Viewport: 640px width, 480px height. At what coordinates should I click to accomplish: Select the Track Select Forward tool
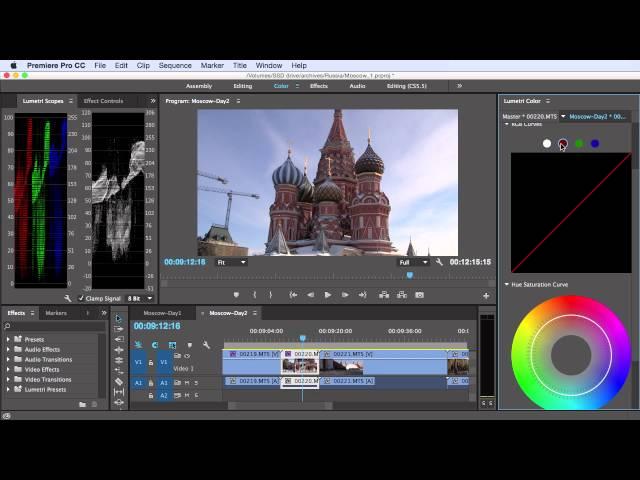click(118, 329)
